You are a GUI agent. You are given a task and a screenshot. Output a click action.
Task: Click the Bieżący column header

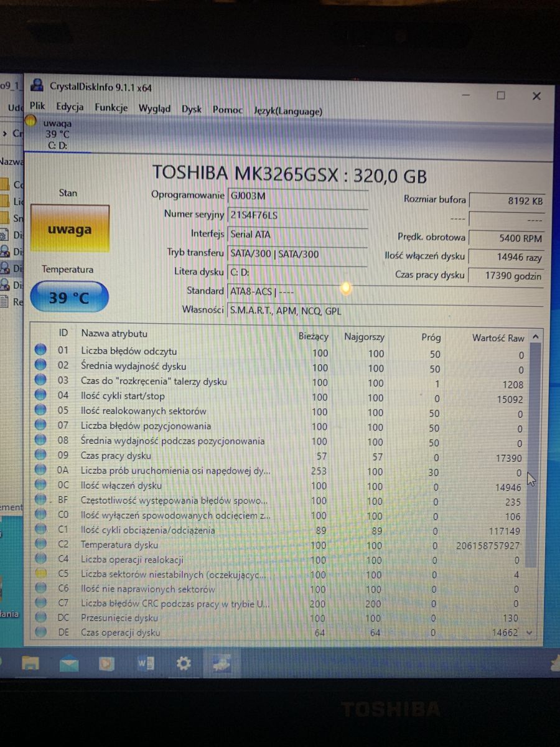click(314, 336)
